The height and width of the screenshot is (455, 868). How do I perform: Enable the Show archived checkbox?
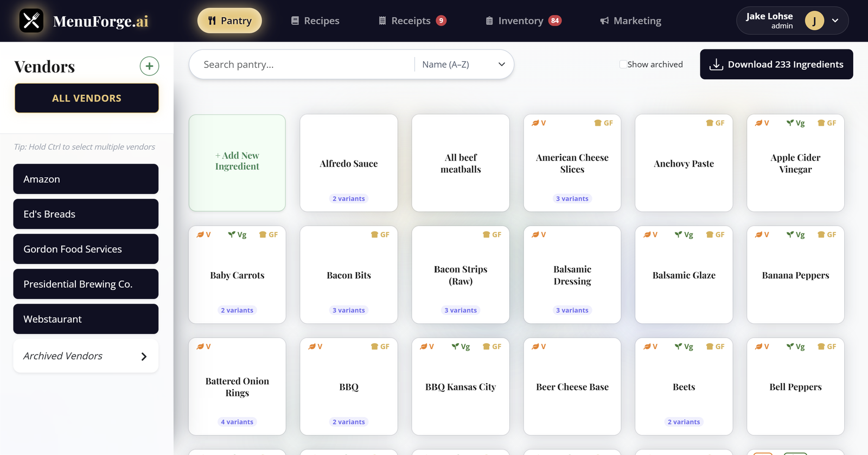(623, 64)
